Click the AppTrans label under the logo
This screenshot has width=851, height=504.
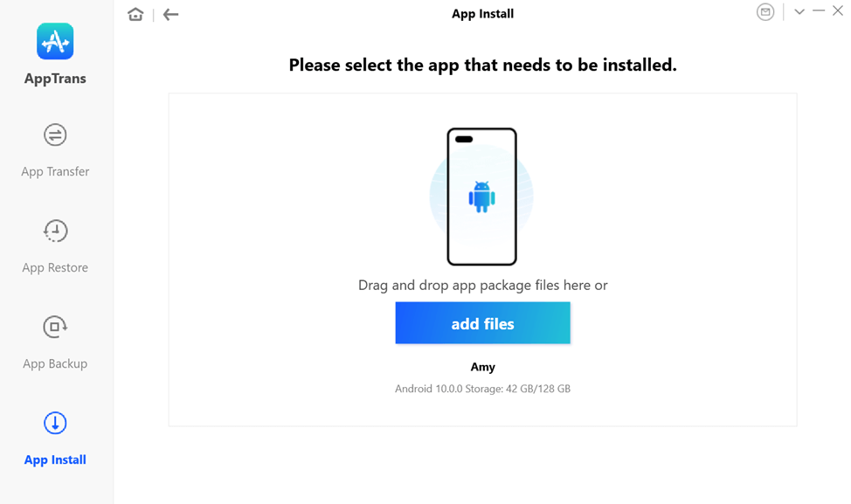(x=55, y=78)
